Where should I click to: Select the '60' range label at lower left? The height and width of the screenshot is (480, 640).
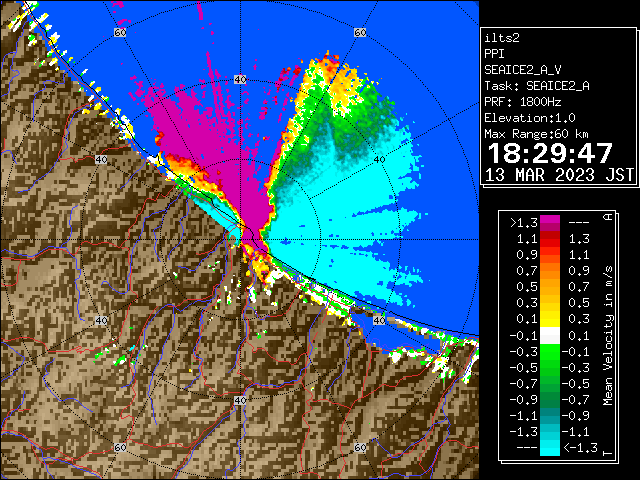point(120,447)
